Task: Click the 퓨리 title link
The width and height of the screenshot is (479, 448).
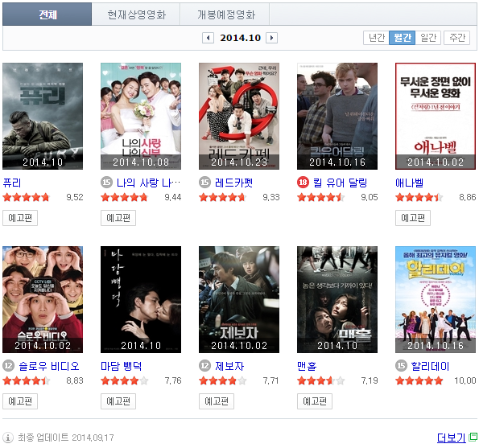Action: [x=12, y=183]
